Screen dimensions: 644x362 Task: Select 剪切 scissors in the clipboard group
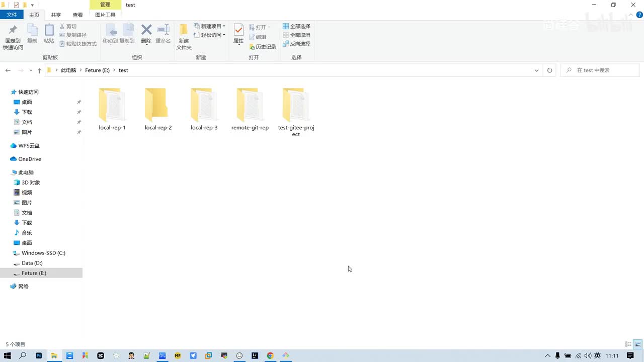coord(68,26)
